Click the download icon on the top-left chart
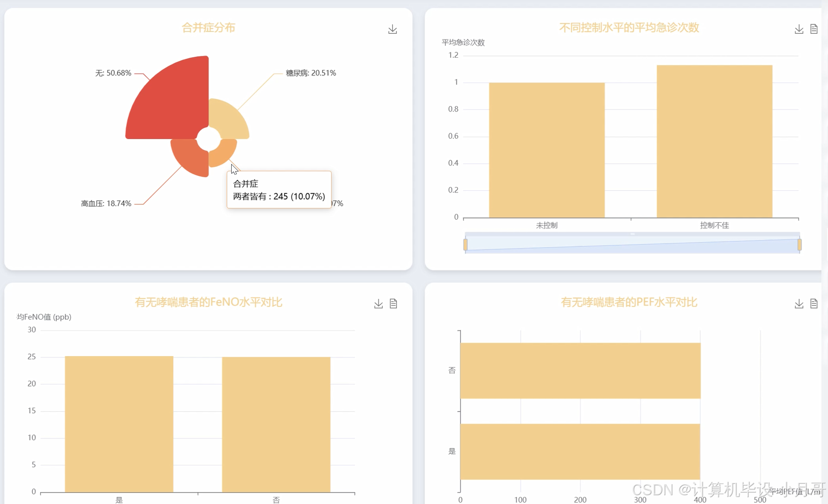The width and height of the screenshot is (828, 504). pyautogui.click(x=392, y=29)
